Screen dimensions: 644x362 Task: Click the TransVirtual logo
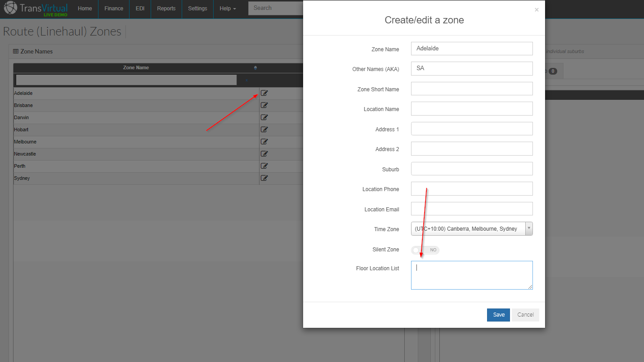coord(36,9)
